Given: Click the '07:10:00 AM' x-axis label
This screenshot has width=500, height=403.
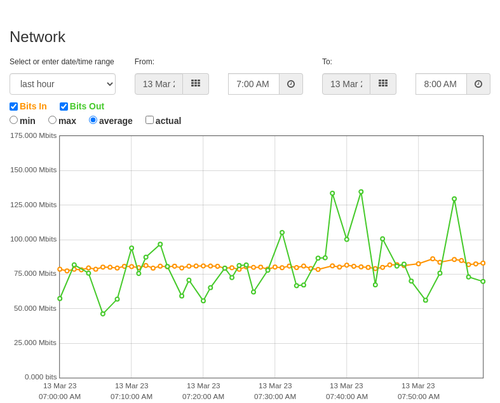Looking at the screenshot, I should click(131, 397).
